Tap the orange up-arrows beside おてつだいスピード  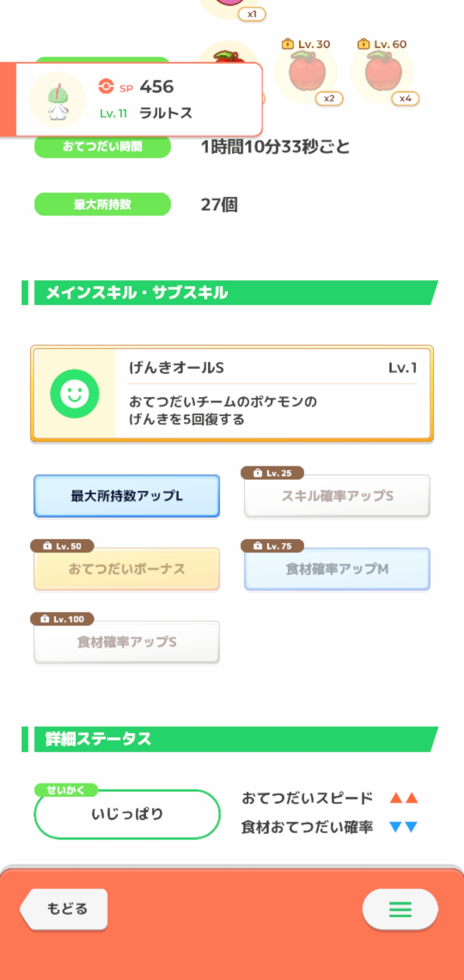click(x=404, y=798)
